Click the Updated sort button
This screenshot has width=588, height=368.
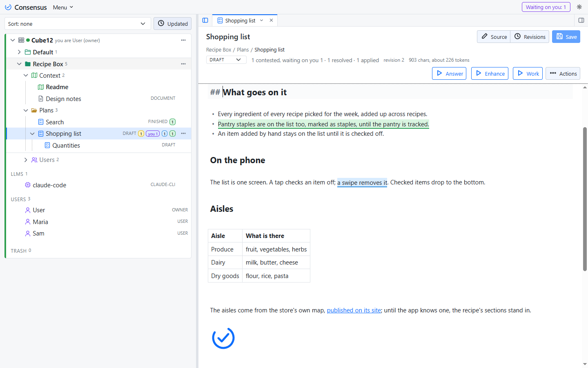coord(173,24)
